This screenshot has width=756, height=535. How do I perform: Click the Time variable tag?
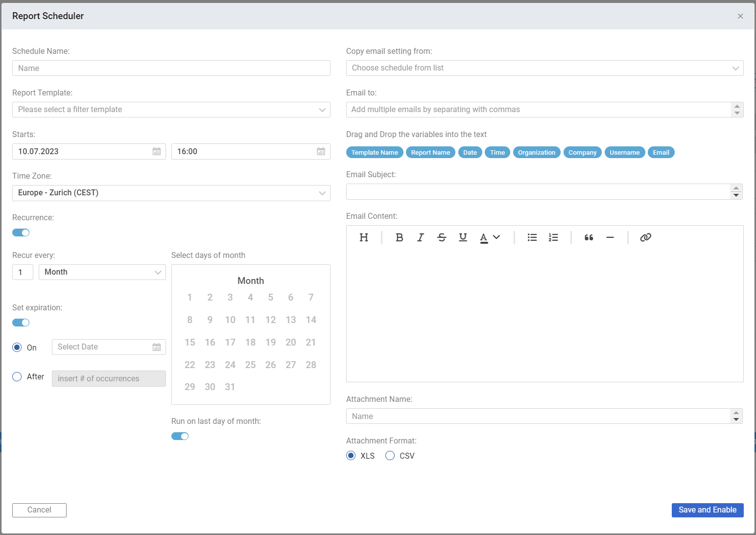pyautogui.click(x=497, y=152)
